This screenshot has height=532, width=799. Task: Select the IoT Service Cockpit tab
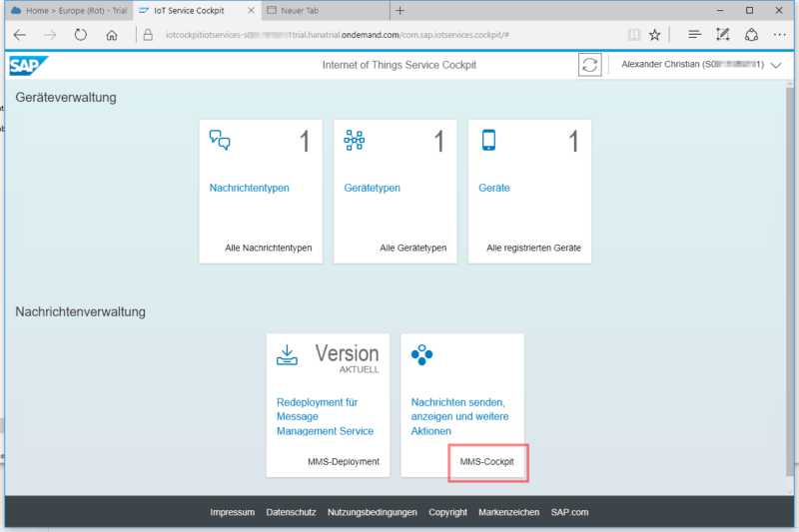197,10
